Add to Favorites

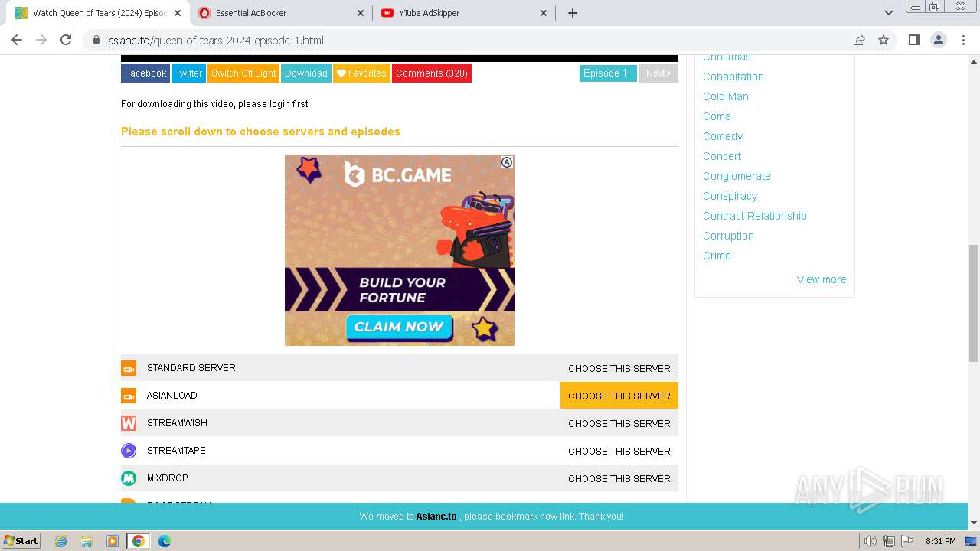click(x=361, y=73)
